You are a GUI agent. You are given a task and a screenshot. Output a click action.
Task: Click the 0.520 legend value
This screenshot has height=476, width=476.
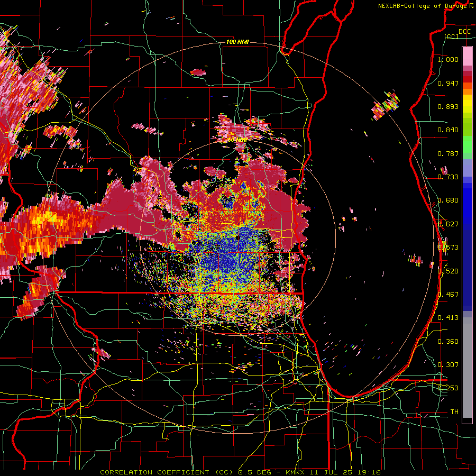click(448, 271)
